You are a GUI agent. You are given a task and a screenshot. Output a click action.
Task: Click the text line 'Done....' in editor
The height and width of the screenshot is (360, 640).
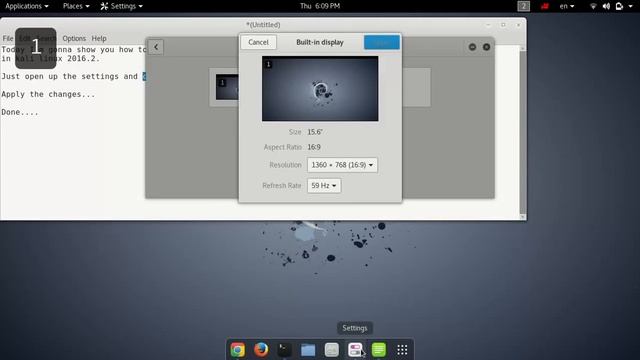tap(20, 112)
